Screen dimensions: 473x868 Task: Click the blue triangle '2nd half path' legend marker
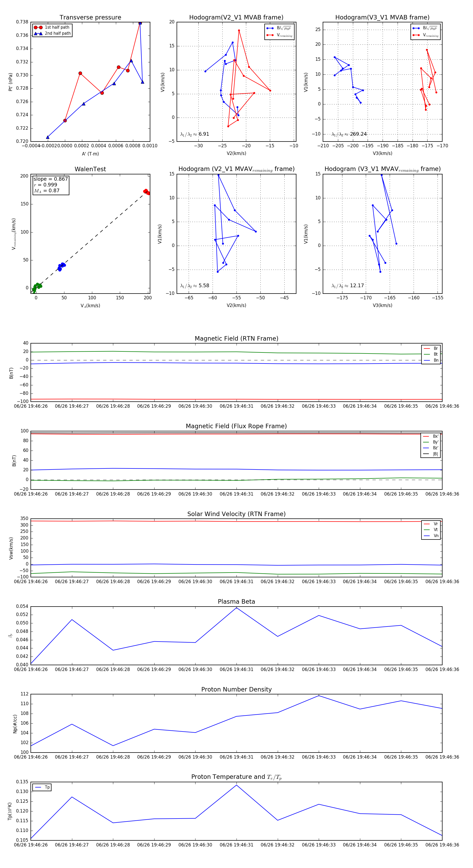[x=38, y=33]
